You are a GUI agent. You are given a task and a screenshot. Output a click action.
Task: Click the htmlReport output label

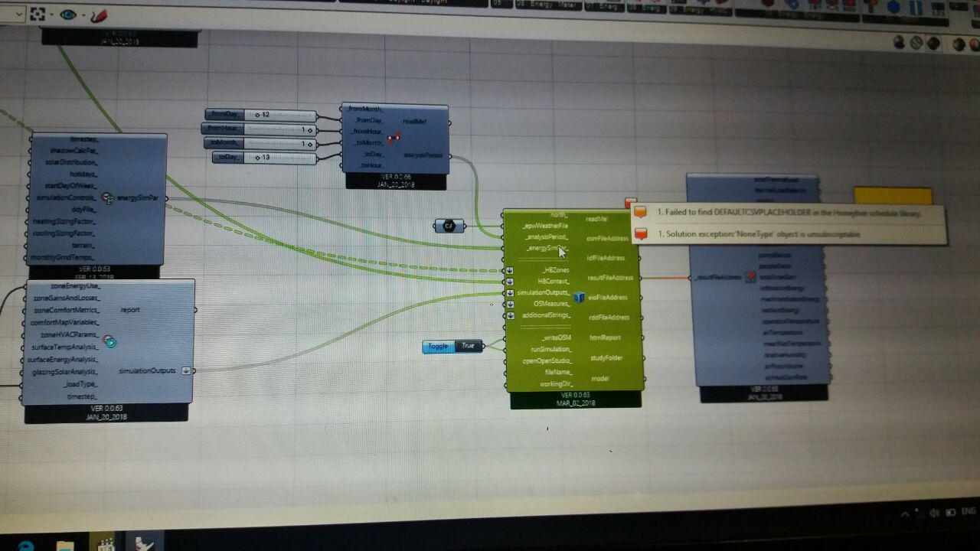[606, 337]
